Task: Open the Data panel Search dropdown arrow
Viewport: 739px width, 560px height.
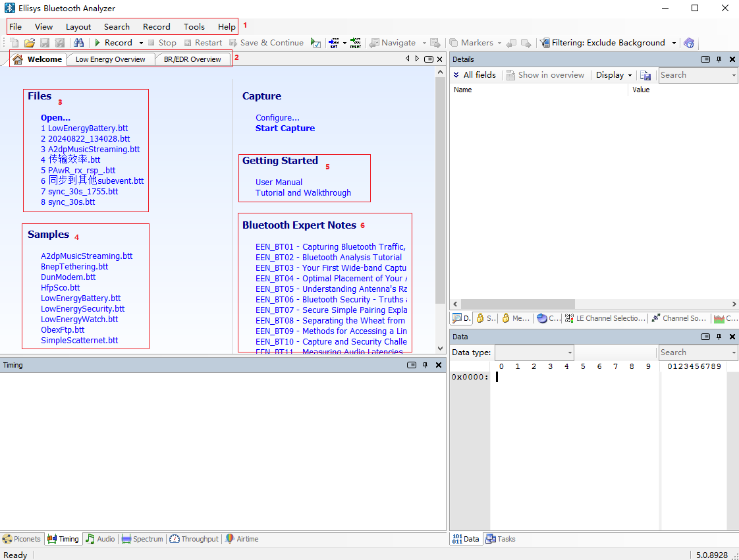Action: (734, 352)
